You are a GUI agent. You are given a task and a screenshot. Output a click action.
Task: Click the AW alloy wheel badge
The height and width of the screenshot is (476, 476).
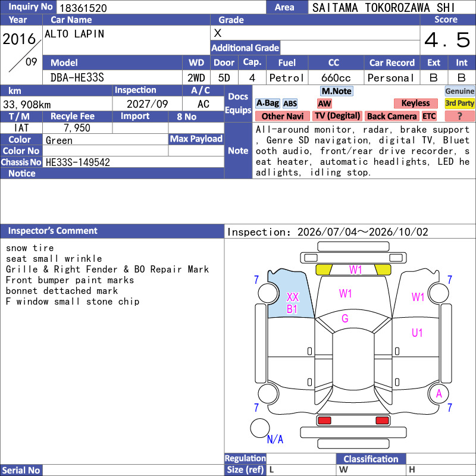click(324, 104)
